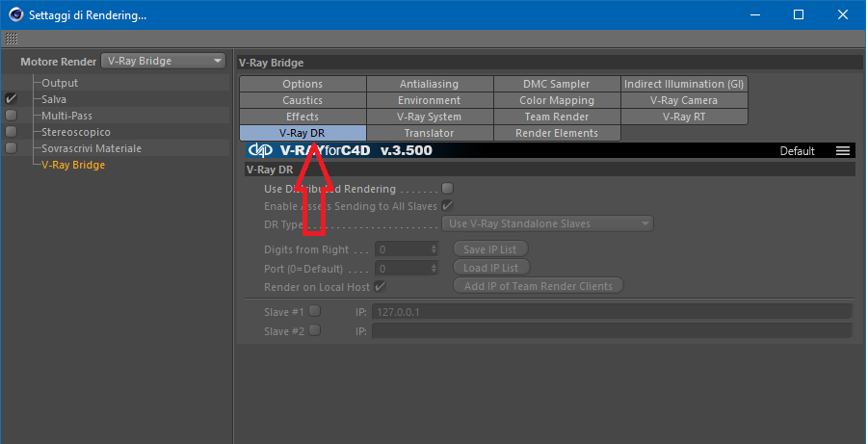
Task: Open the Translator tab
Action: (430, 133)
